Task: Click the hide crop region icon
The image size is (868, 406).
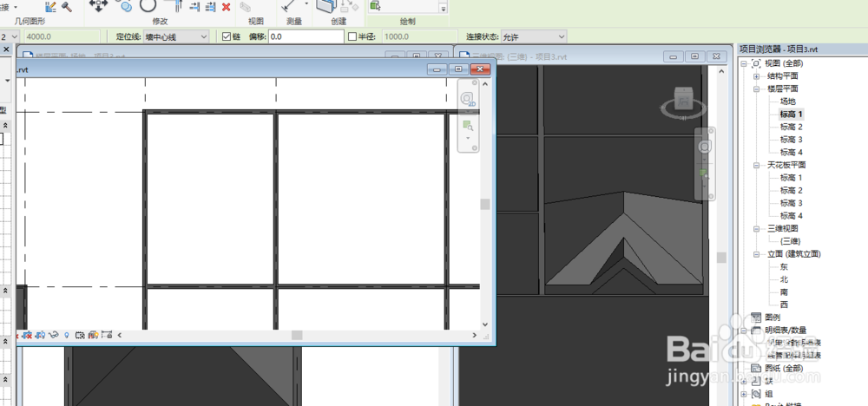Action: tap(41, 335)
